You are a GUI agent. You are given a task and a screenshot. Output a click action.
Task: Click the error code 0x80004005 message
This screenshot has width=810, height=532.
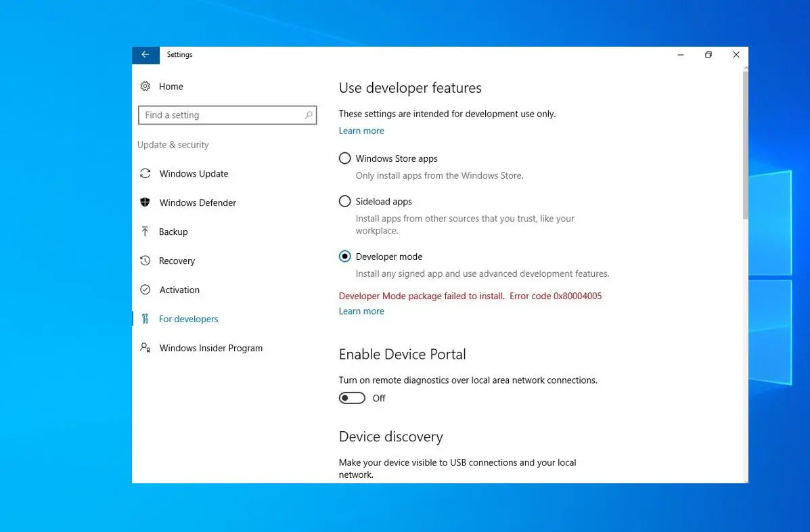470,296
